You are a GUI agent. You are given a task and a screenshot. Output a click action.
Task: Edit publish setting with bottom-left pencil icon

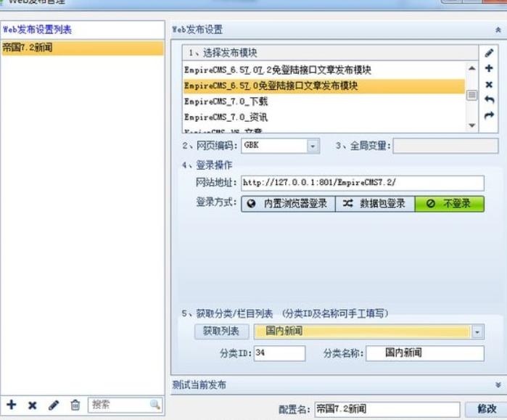click(x=54, y=405)
